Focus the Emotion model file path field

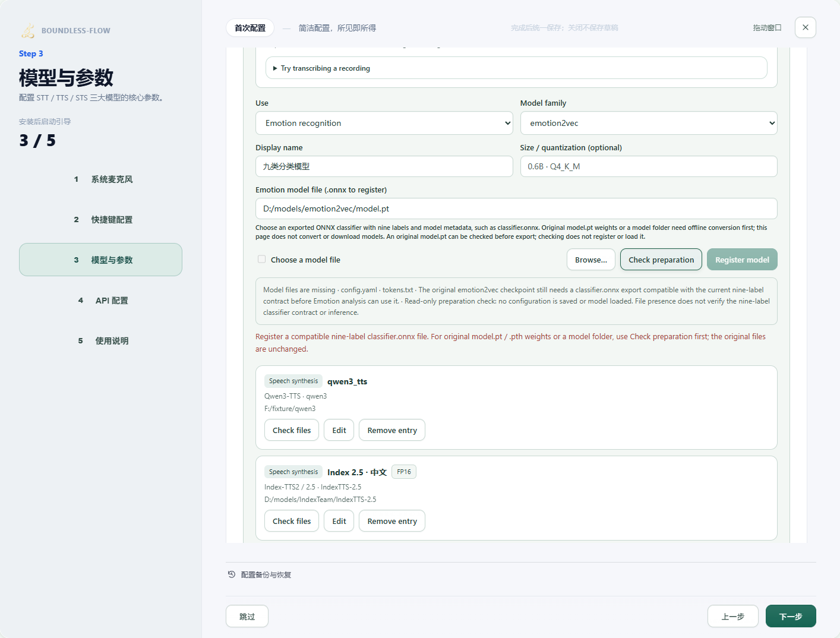pos(516,209)
